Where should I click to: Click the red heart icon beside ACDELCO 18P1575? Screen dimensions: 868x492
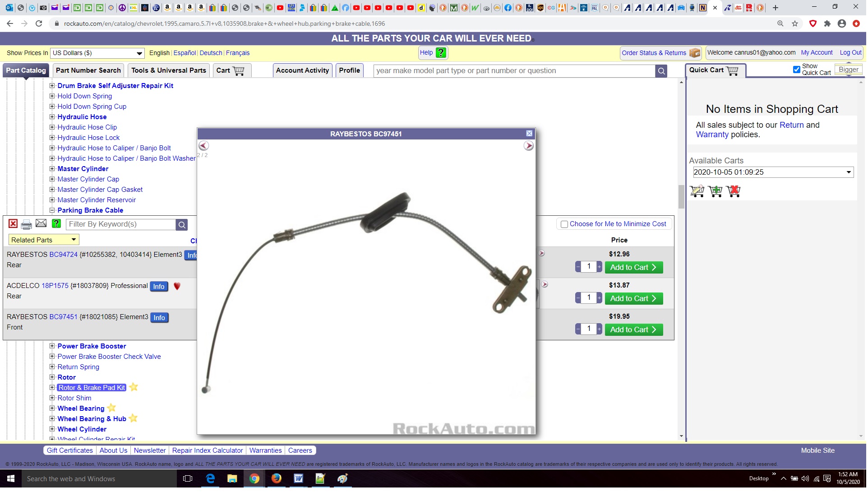click(177, 287)
